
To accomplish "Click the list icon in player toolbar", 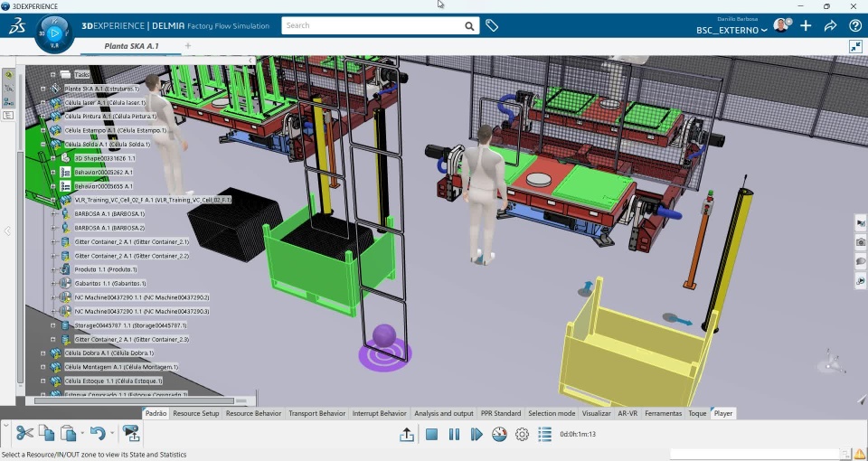I will coord(544,435).
